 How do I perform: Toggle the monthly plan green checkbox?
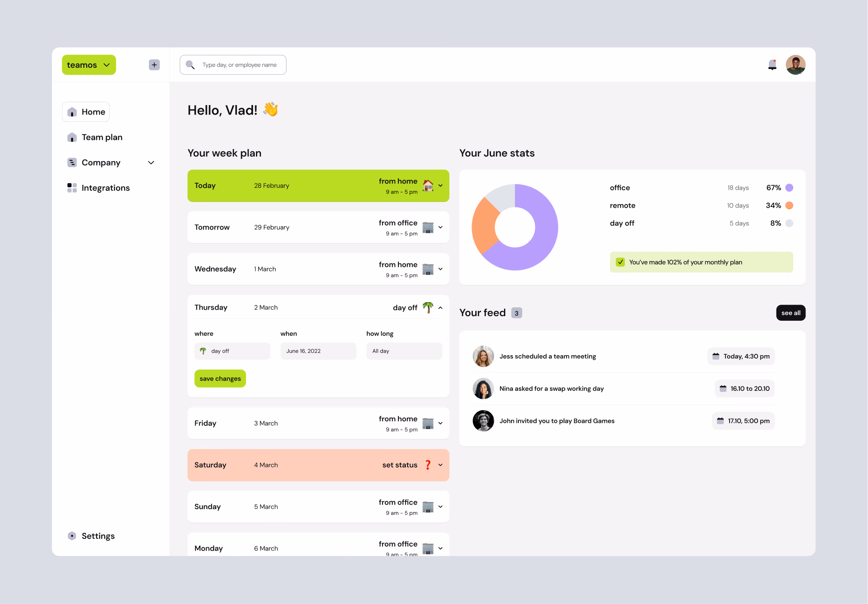click(x=620, y=262)
